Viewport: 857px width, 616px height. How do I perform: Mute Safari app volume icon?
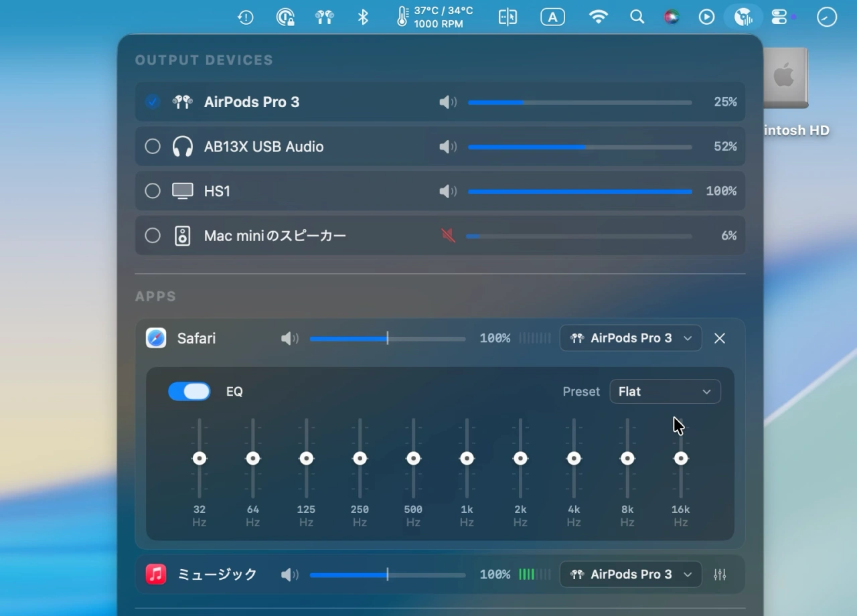pyautogui.click(x=289, y=339)
